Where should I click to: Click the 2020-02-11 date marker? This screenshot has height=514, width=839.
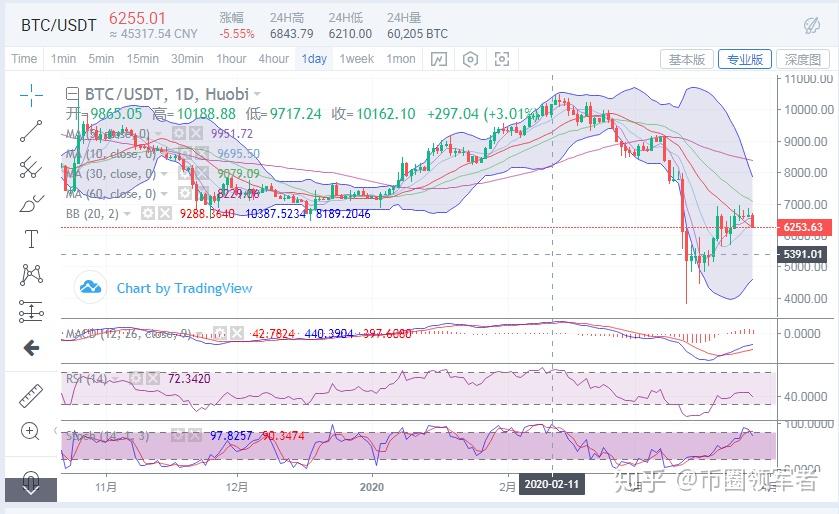[552, 485]
